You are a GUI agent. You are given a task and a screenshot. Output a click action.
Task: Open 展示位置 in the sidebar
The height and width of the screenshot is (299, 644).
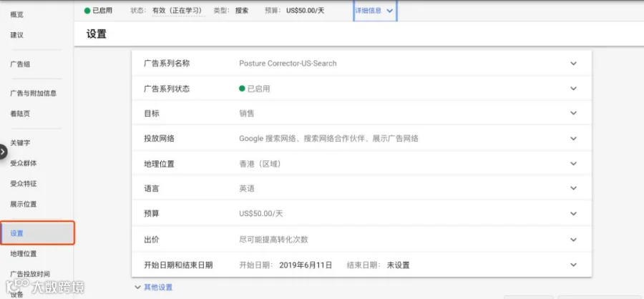(24, 204)
